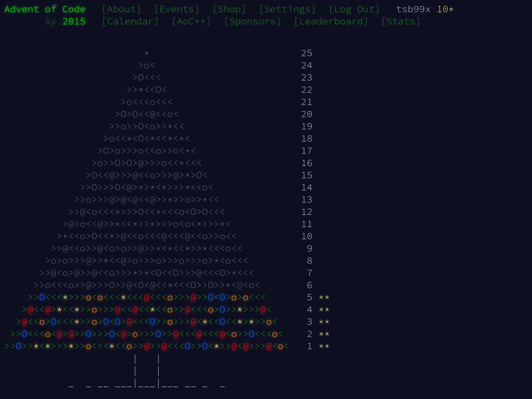This screenshot has width=532, height=399.
Task: Click the Log Out link
Action: coord(354,9)
